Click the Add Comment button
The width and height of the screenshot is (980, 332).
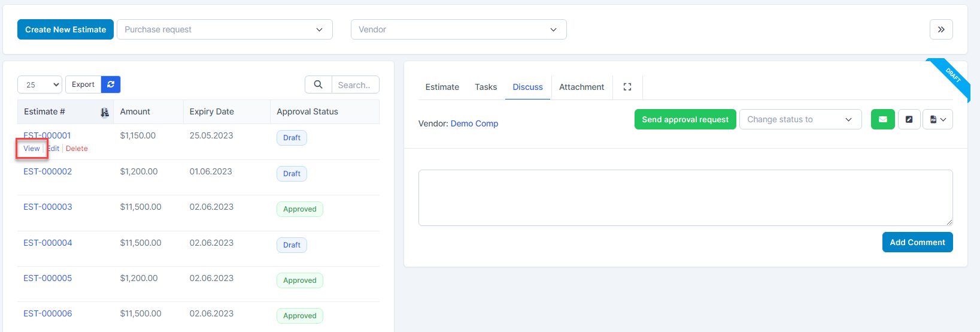point(917,242)
